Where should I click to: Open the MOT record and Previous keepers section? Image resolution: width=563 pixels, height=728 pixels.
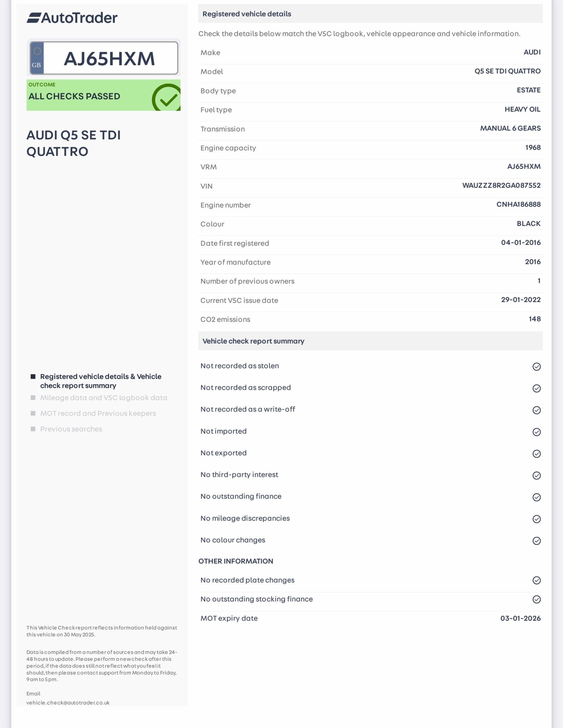coord(98,413)
